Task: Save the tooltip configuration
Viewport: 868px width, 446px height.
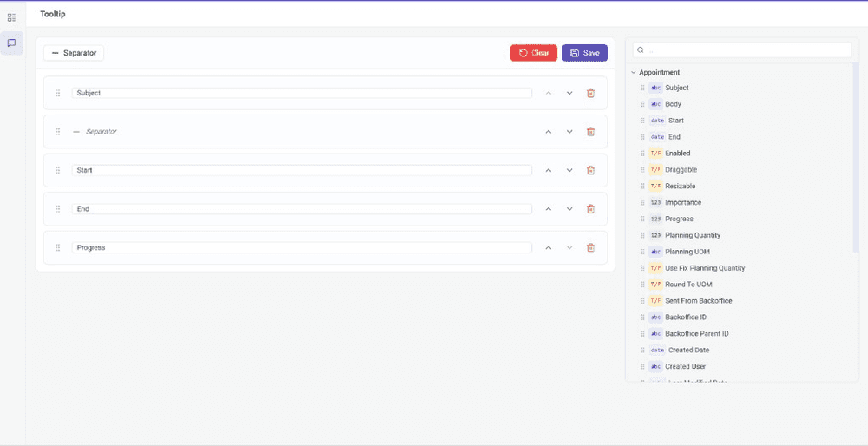Action: 584,53
